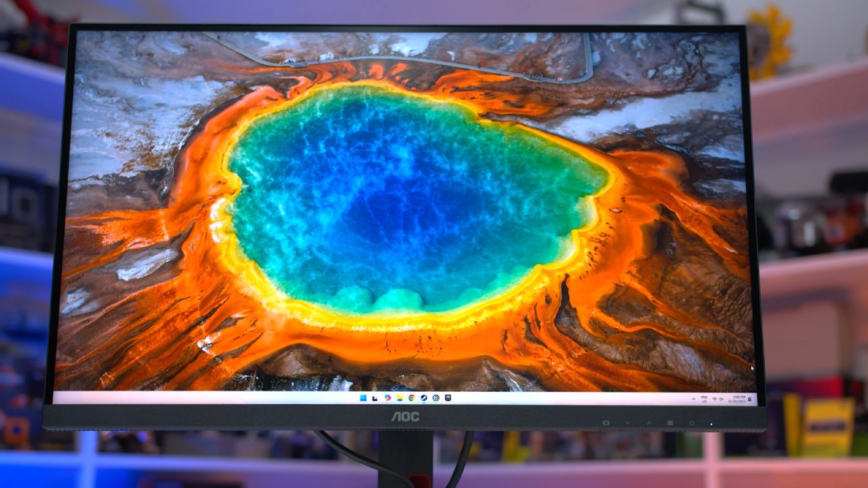This screenshot has height=488, width=868.
Task: Open Steam from the taskbar
Action: [x=424, y=398]
